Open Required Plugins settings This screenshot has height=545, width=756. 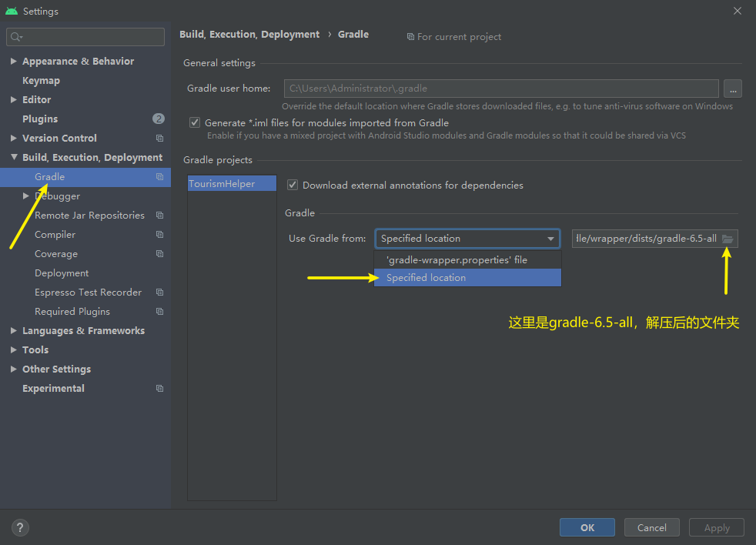pos(72,312)
